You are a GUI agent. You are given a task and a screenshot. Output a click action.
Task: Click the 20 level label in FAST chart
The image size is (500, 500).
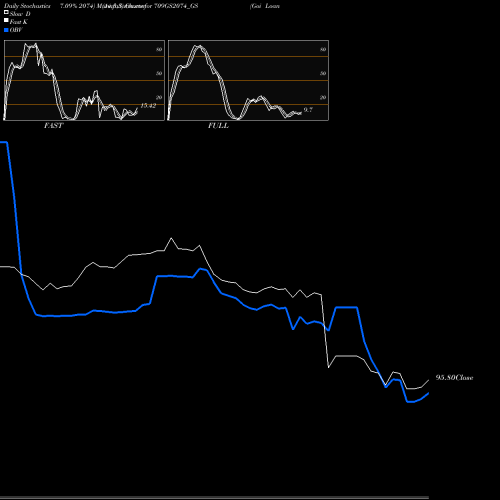[x=159, y=97]
